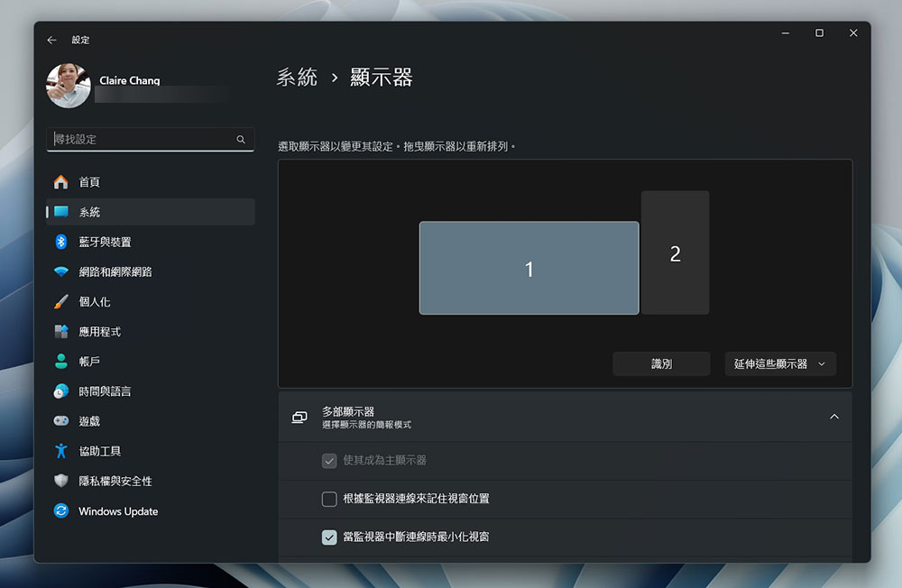The width and height of the screenshot is (902, 588).
Task: Open 網路和網際網路 settings
Action: 150,271
